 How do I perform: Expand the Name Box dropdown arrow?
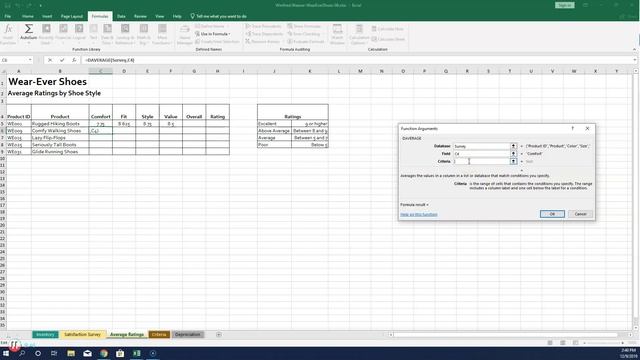pyautogui.click(x=30, y=60)
